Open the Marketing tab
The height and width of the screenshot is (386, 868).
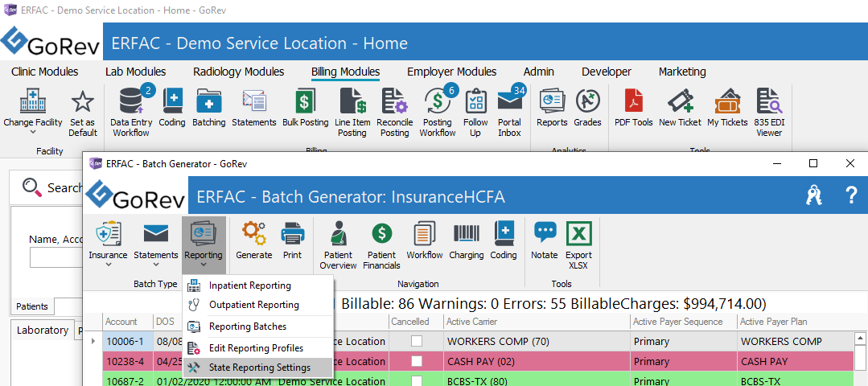pos(682,72)
